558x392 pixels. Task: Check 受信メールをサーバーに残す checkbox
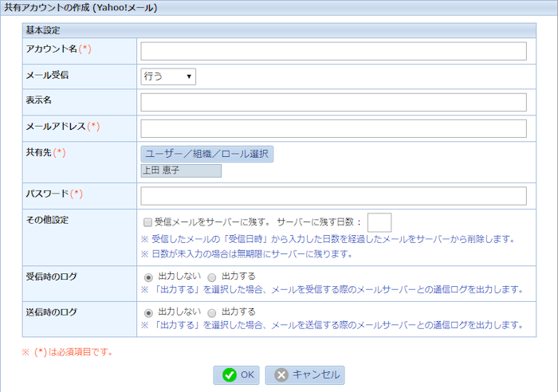(x=147, y=222)
